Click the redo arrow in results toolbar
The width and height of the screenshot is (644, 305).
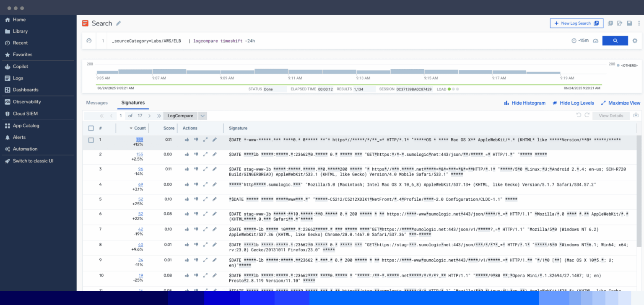pyautogui.click(x=587, y=115)
